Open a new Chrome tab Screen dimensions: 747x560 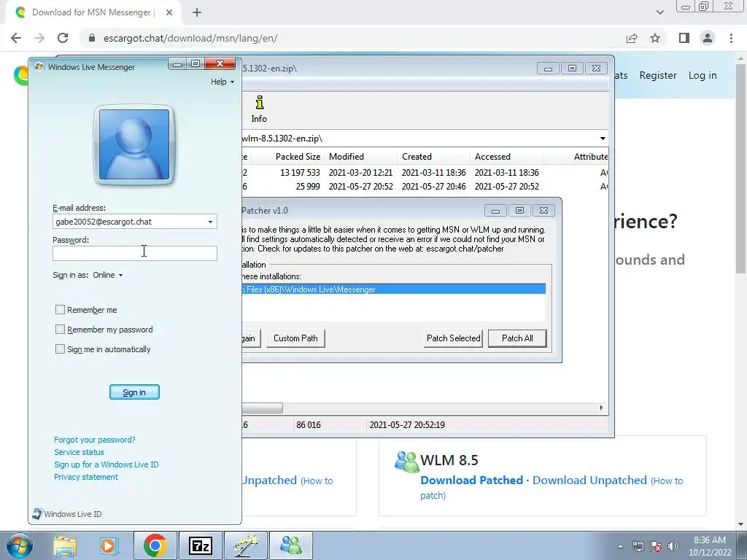[197, 12]
